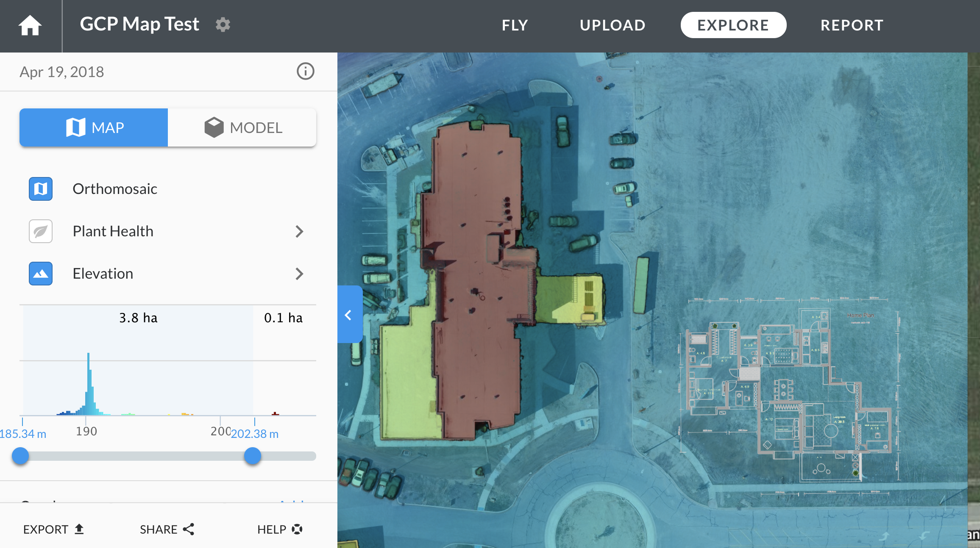Screen dimensions: 980x548
Task: Click the export upload arrow icon
Action: pyautogui.click(x=79, y=529)
